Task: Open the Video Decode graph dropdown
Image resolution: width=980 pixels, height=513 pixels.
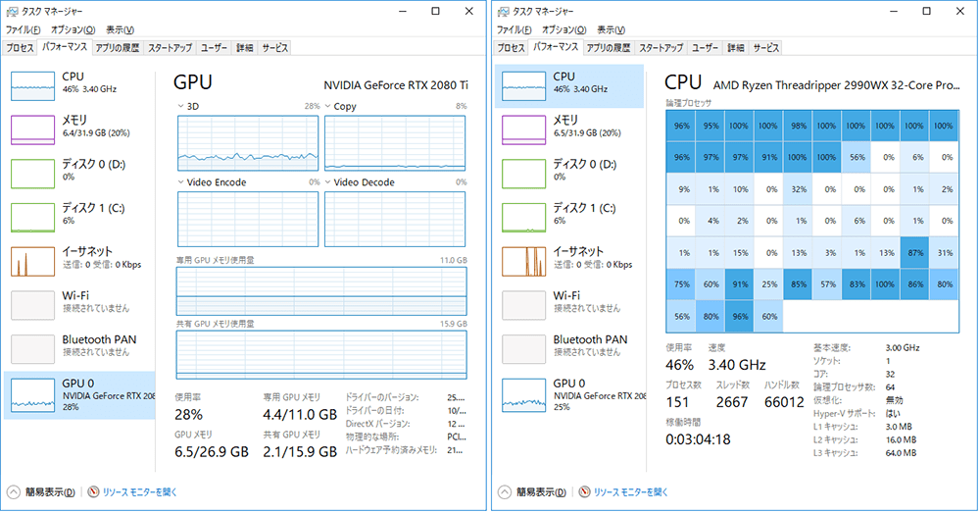Action: tap(328, 182)
